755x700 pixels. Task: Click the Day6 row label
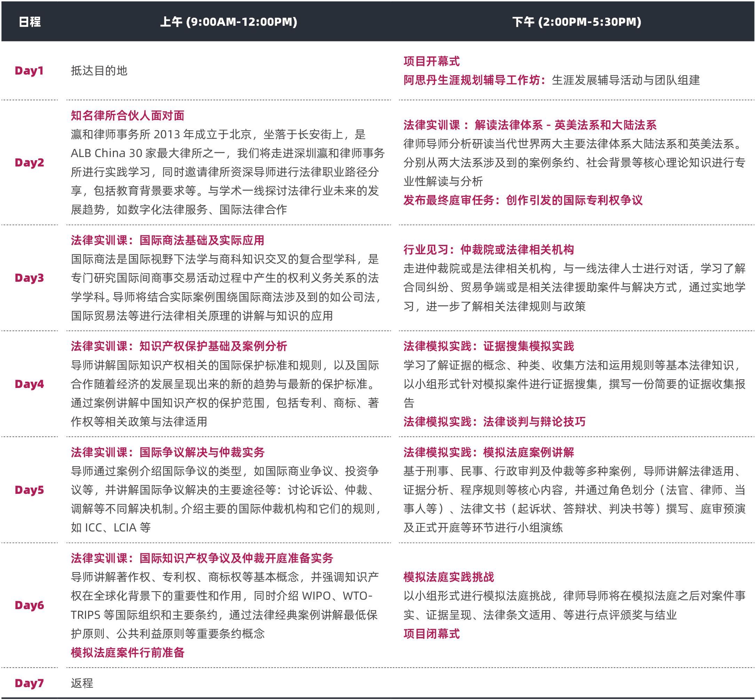coord(29,605)
